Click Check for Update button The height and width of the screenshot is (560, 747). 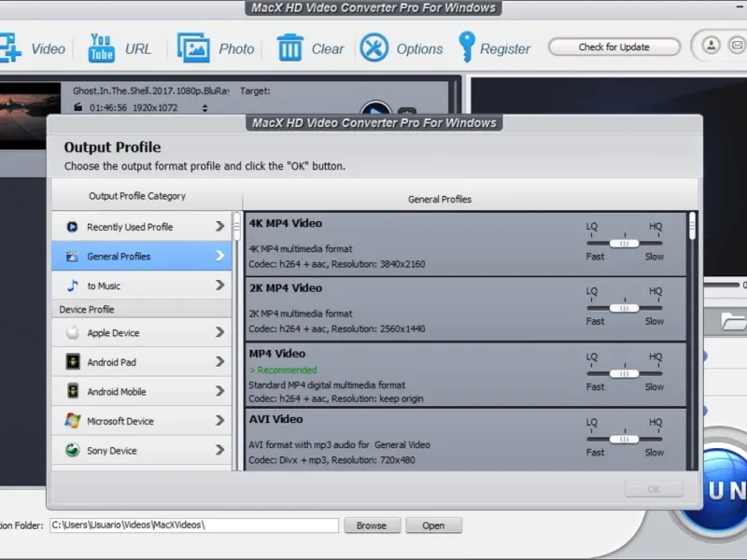pos(613,47)
